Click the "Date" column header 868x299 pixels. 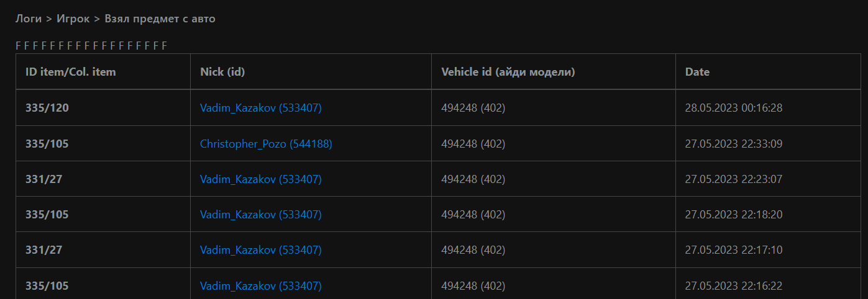click(697, 72)
